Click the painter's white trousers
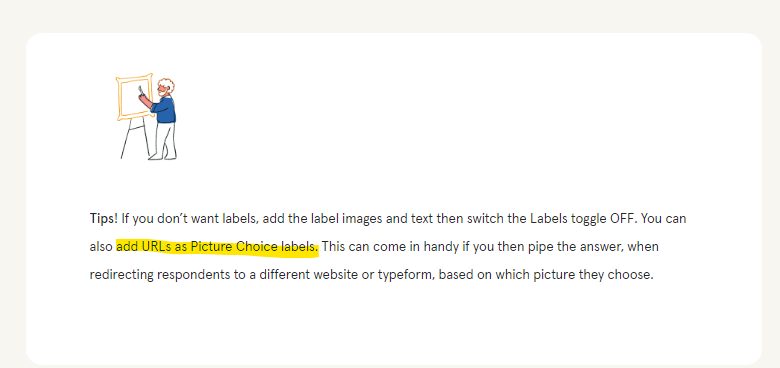The width and height of the screenshot is (780, 368). (165, 141)
